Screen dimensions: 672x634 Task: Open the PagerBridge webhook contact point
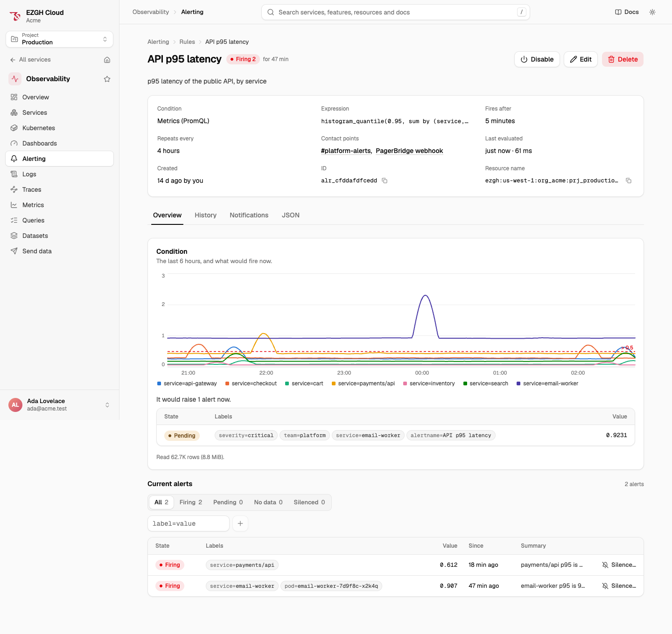pyautogui.click(x=409, y=151)
